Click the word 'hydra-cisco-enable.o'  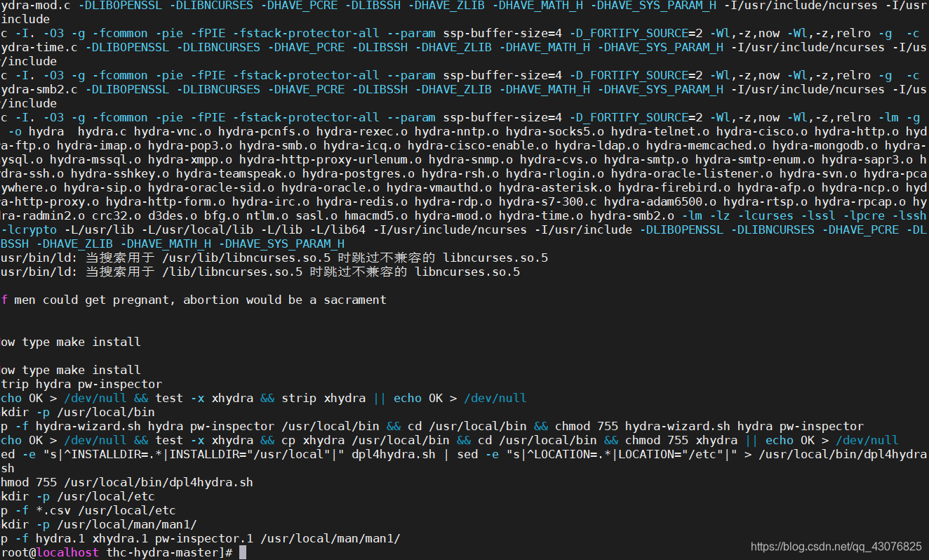point(478,146)
